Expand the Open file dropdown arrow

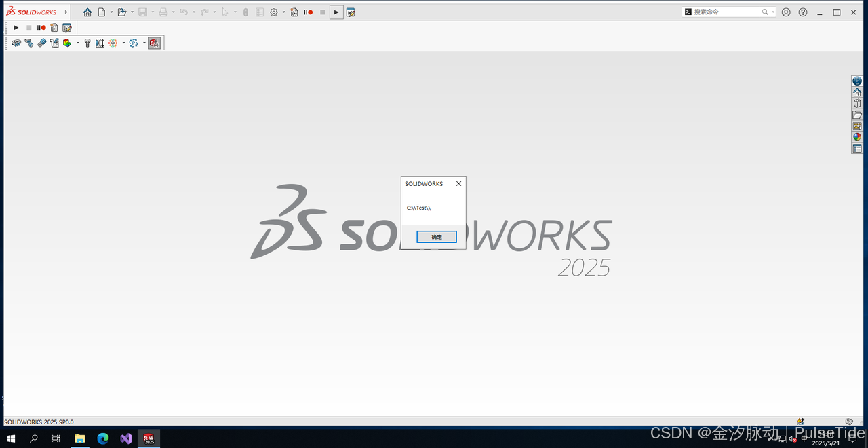[x=132, y=12]
